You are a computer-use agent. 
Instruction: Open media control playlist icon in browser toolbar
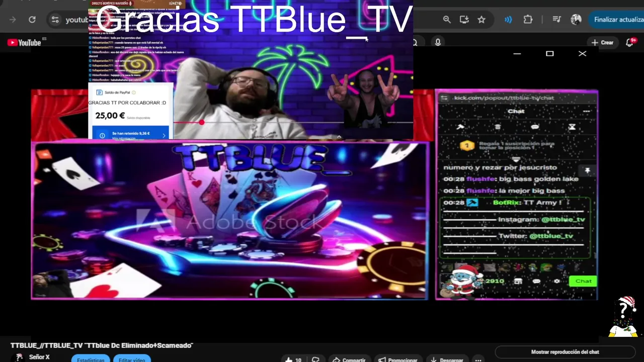pos(556,20)
